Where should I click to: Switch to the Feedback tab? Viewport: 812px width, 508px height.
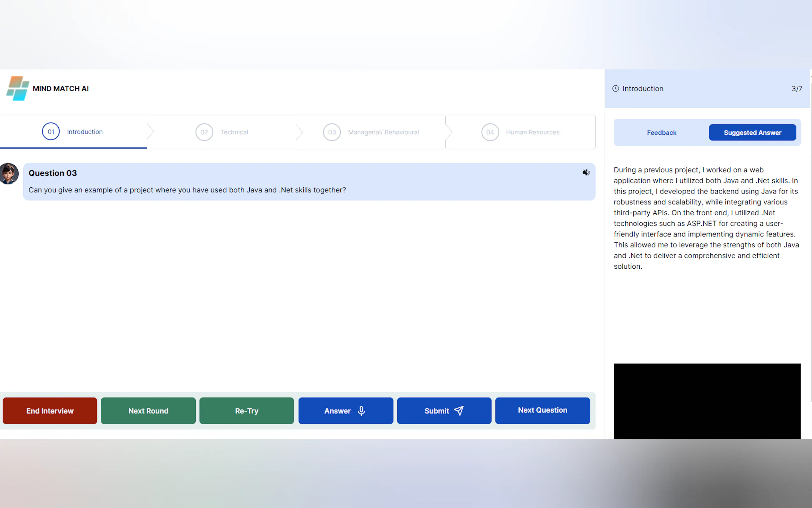(661, 133)
